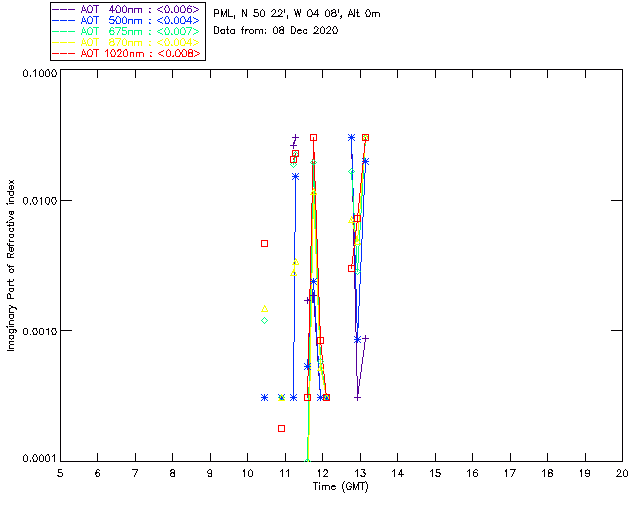Click the PML station location text
The height and width of the screenshot is (512, 640).
[x=297, y=14]
